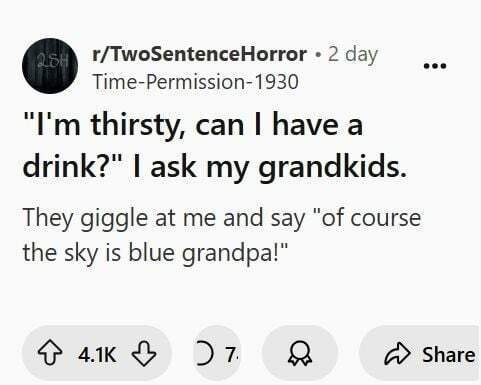
Task: Open comments via the speech bubble icon
Action: [x=204, y=353]
